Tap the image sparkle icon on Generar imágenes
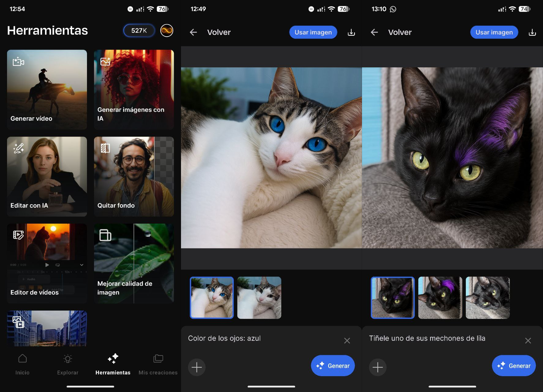The height and width of the screenshot is (392, 543). click(x=105, y=61)
